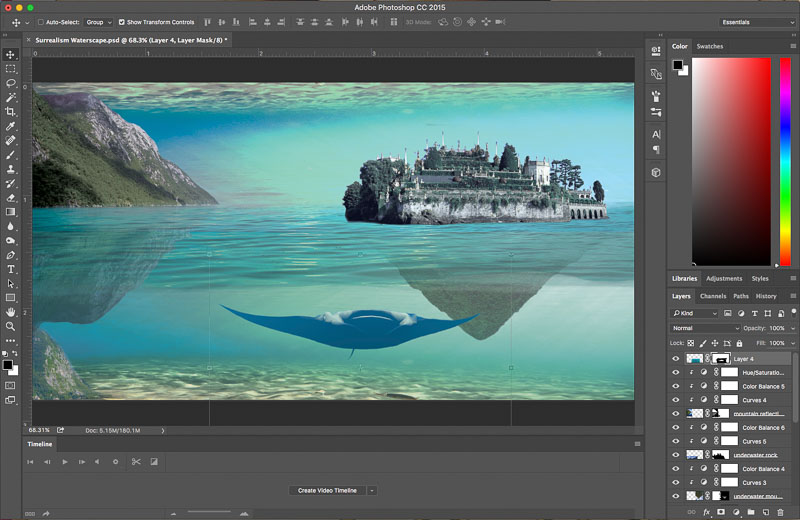Image resolution: width=800 pixels, height=520 pixels.
Task: Click the fx layer style icon
Action: click(707, 512)
